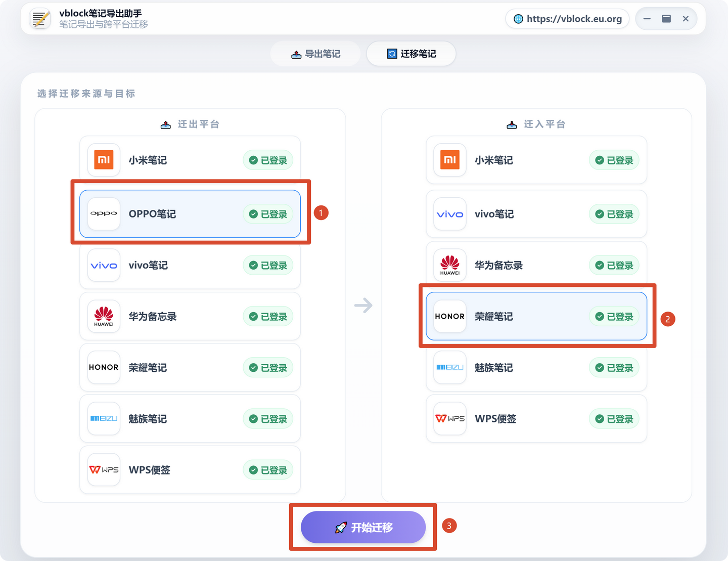Click 已登录 badge of source vivo笔记
This screenshot has width=728, height=561.
tap(268, 266)
